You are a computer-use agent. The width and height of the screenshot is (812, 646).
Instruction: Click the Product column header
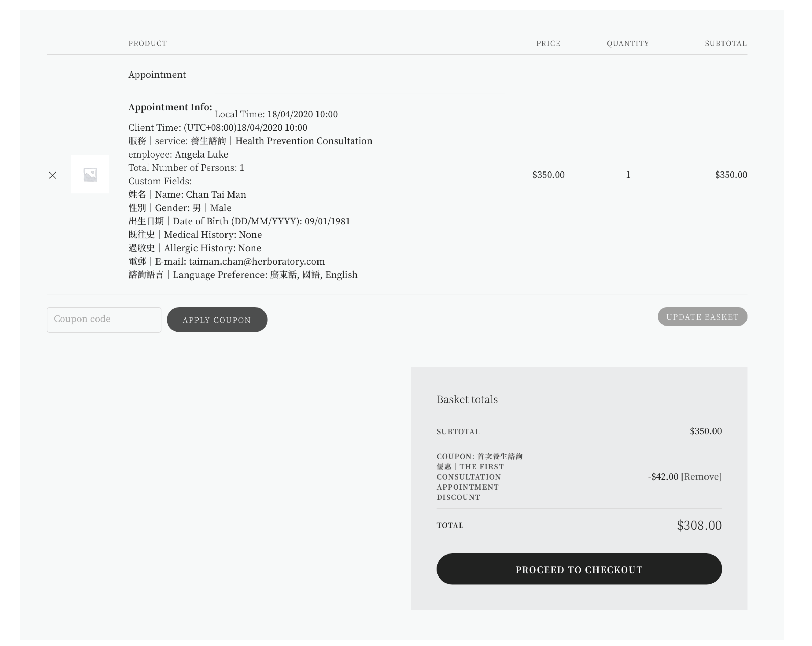click(x=148, y=43)
